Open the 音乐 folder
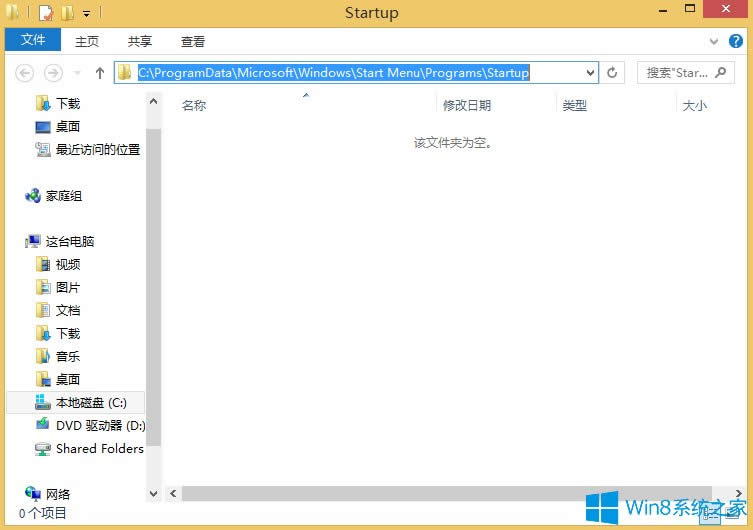The height and width of the screenshot is (530, 753). pyautogui.click(x=68, y=357)
